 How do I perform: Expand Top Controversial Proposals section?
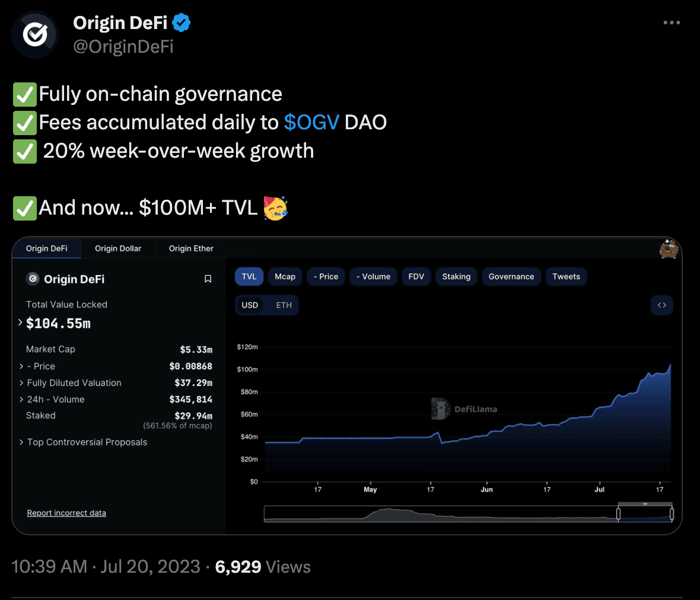21,442
